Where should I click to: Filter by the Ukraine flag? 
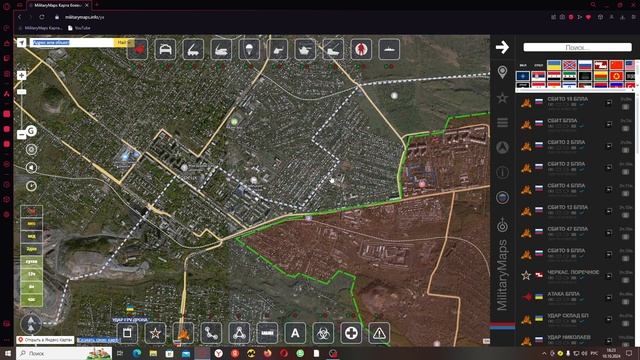pos(554,65)
